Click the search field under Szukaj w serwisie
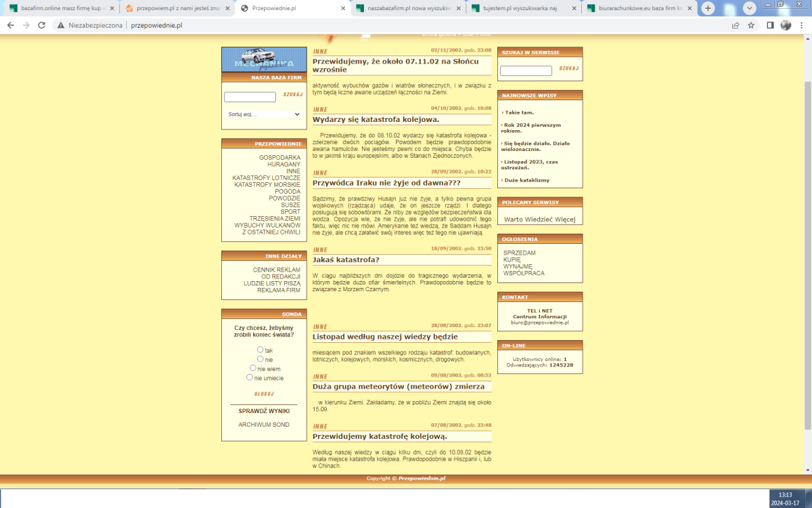Viewport: 812px width, 508px height. point(526,70)
